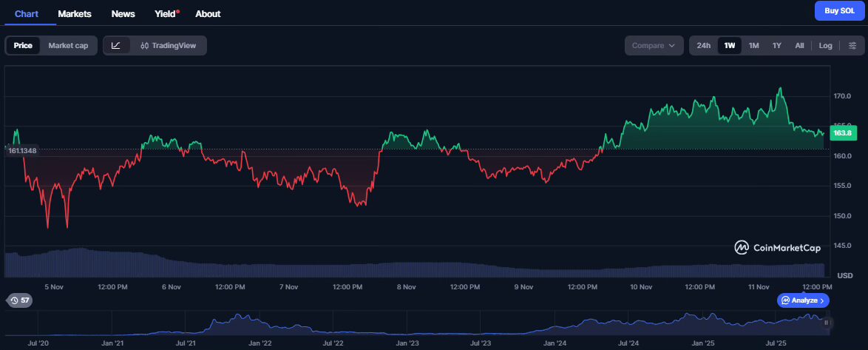Viewport: 868px width, 350px height.
Task: Toggle the chart to Price view
Action: [x=23, y=46]
